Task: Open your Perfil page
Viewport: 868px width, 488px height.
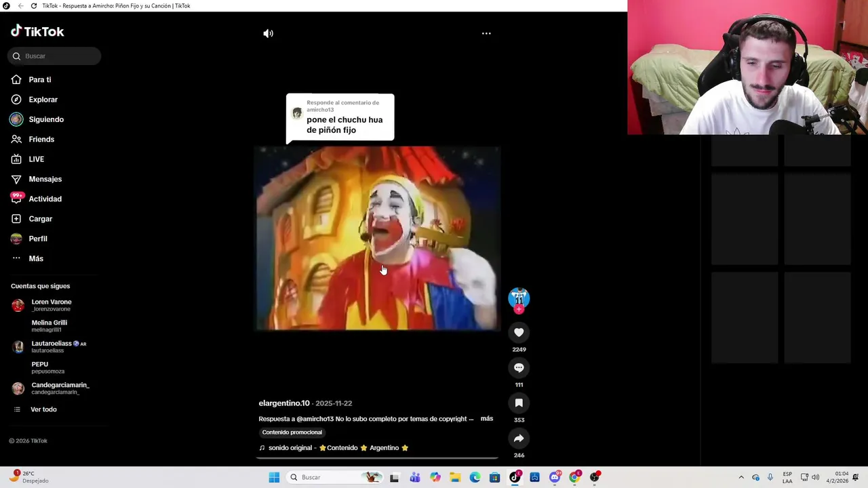Action: click(38, 239)
